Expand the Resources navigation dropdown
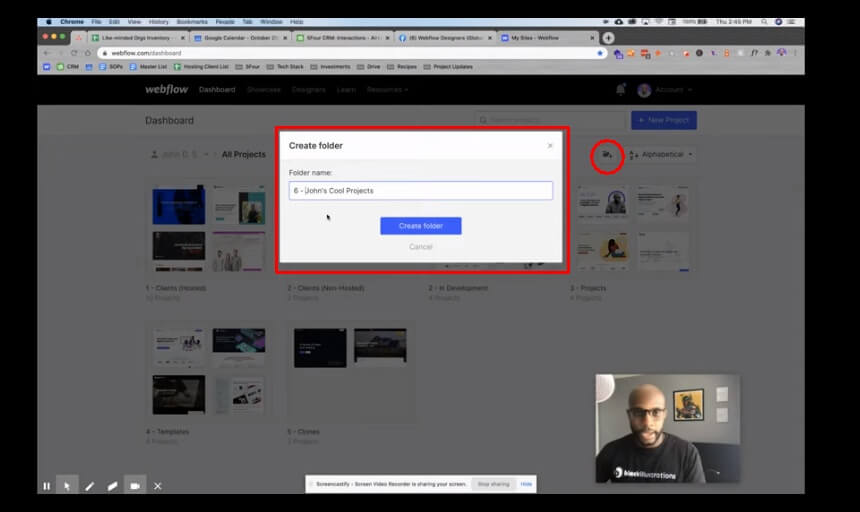This screenshot has width=860, height=512. pos(387,89)
